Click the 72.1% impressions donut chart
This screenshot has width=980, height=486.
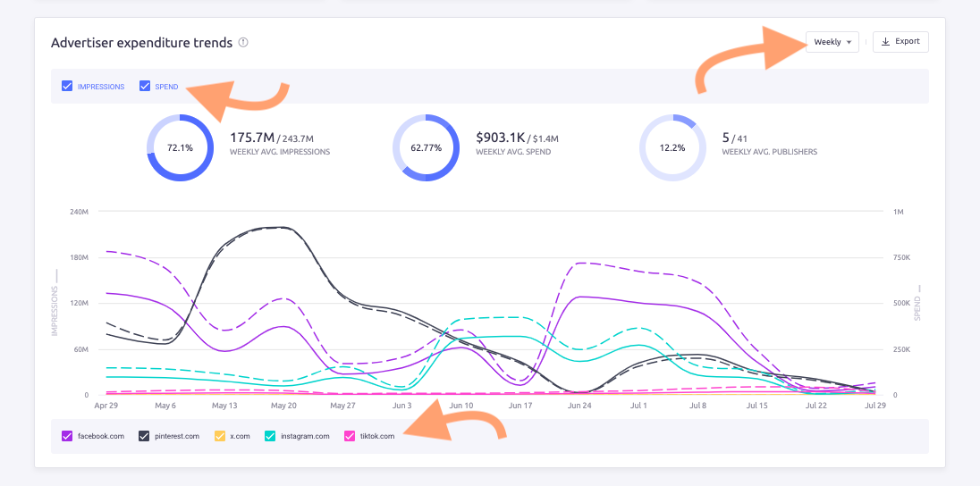(180, 147)
